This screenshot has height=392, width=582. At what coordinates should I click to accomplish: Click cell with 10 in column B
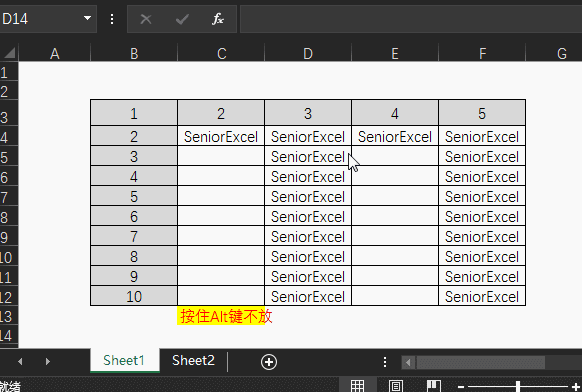tap(134, 296)
